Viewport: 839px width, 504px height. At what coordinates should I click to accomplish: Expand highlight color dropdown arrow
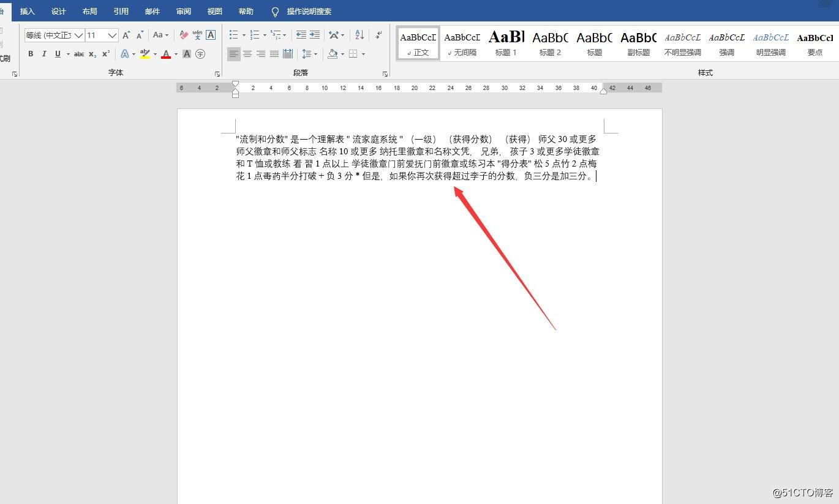click(x=155, y=54)
